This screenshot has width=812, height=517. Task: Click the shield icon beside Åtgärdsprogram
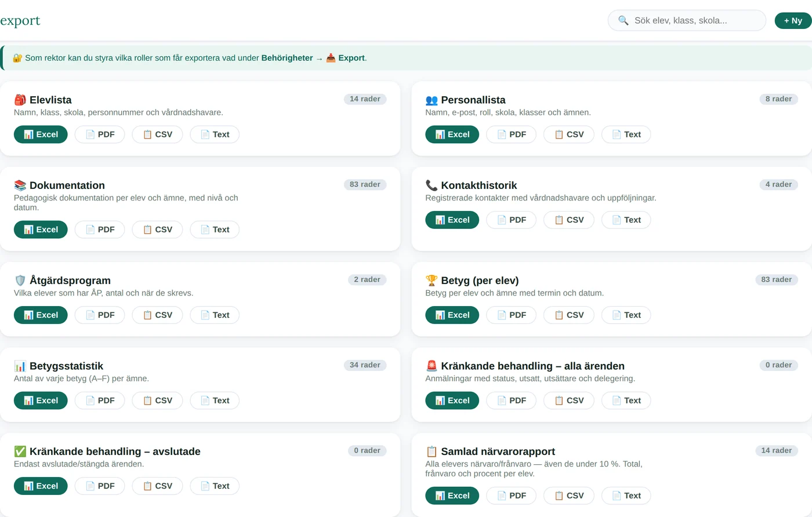click(20, 281)
